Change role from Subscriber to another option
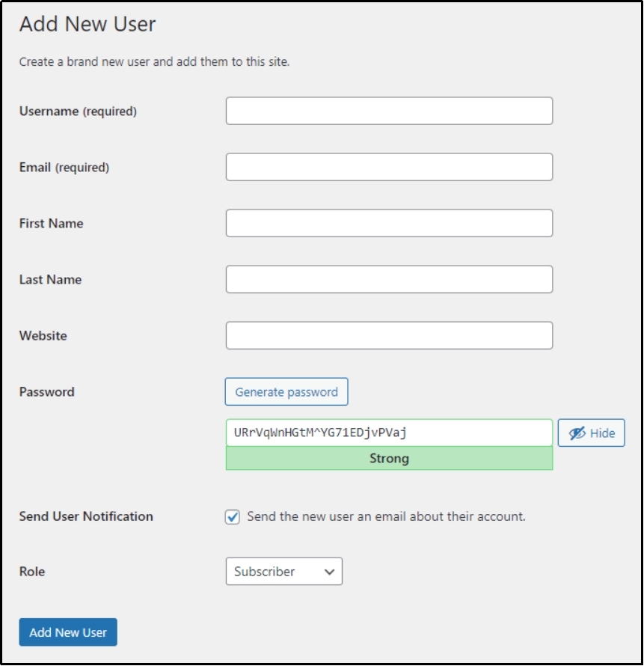 tap(283, 571)
